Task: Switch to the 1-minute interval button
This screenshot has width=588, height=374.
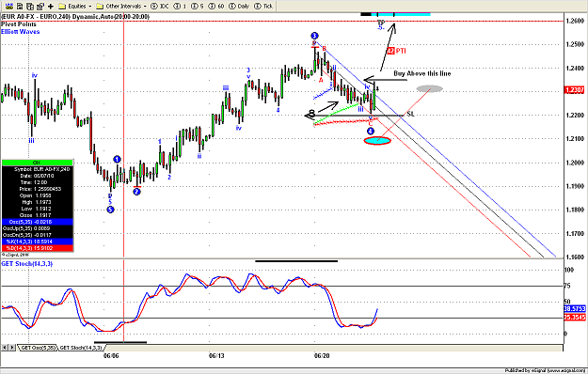Action: [180, 6]
